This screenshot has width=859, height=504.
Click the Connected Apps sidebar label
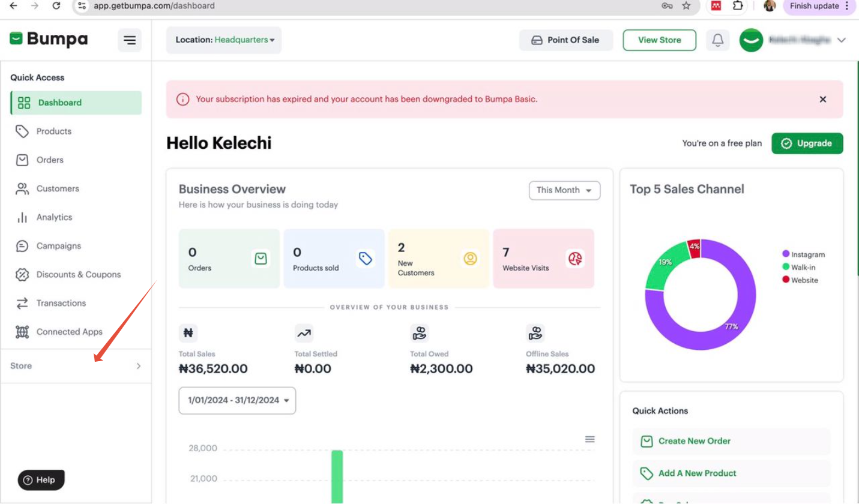click(70, 332)
